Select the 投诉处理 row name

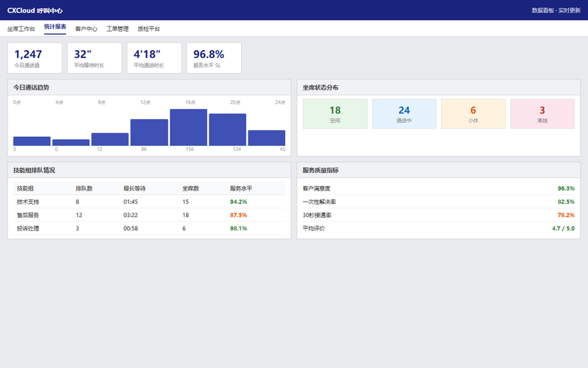pyautogui.click(x=28, y=228)
